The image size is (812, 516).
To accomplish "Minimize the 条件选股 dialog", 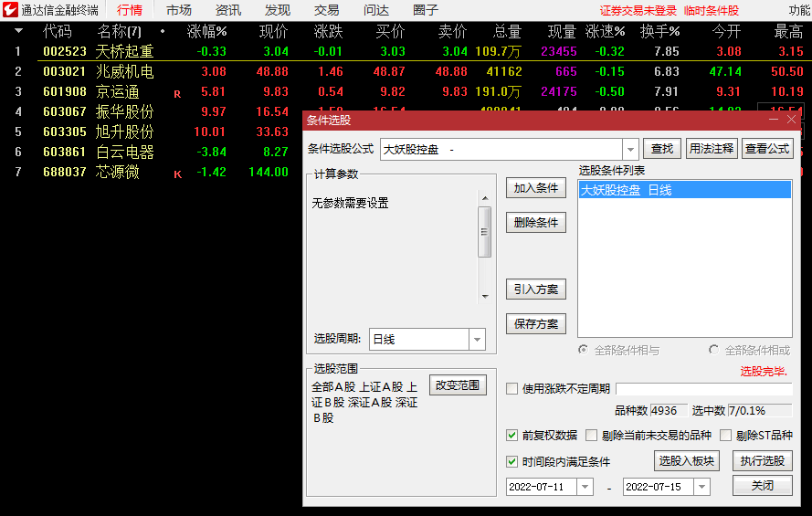I will click(x=774, y=120).
